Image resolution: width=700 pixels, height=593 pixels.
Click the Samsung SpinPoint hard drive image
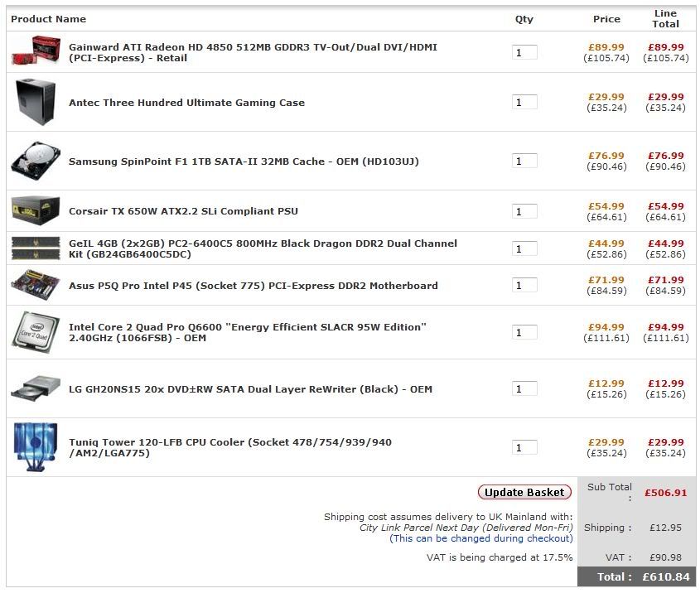pyautogui.click(x=36, y=161)
